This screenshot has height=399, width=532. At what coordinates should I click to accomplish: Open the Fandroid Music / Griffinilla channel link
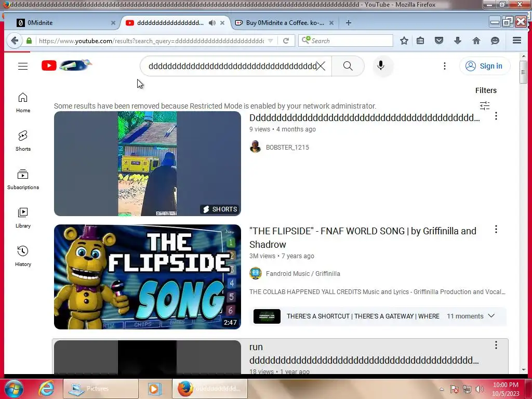303,273
